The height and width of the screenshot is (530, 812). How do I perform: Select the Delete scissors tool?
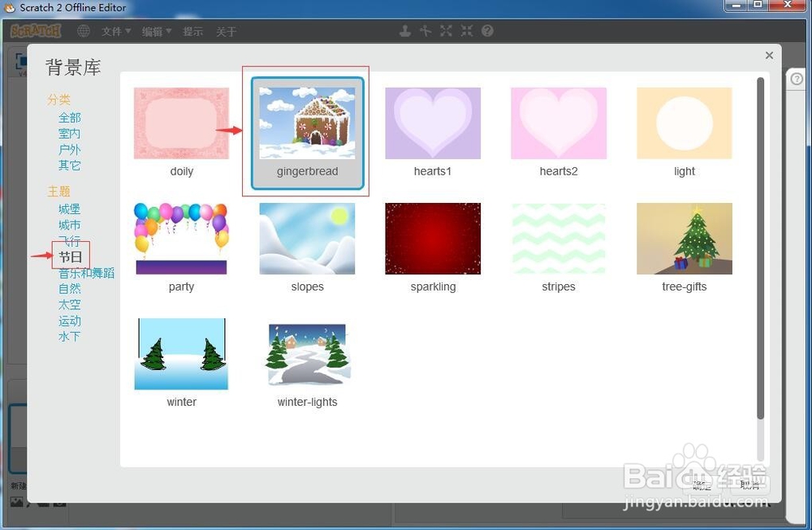coord(425,31)
